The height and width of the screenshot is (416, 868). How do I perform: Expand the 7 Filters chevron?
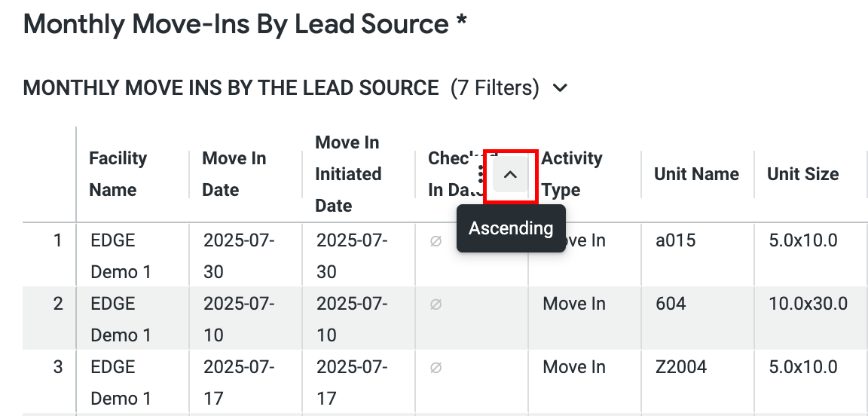pos(560,88)
